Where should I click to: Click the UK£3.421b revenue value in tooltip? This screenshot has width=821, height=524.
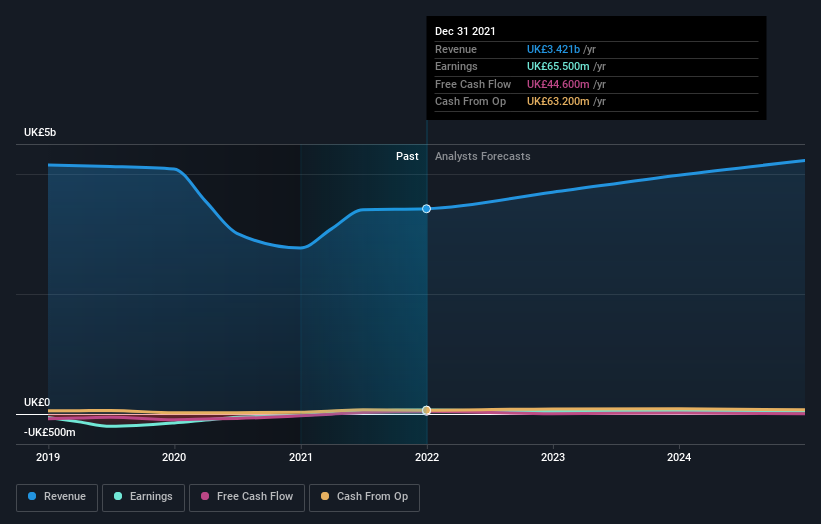(553, 49)
